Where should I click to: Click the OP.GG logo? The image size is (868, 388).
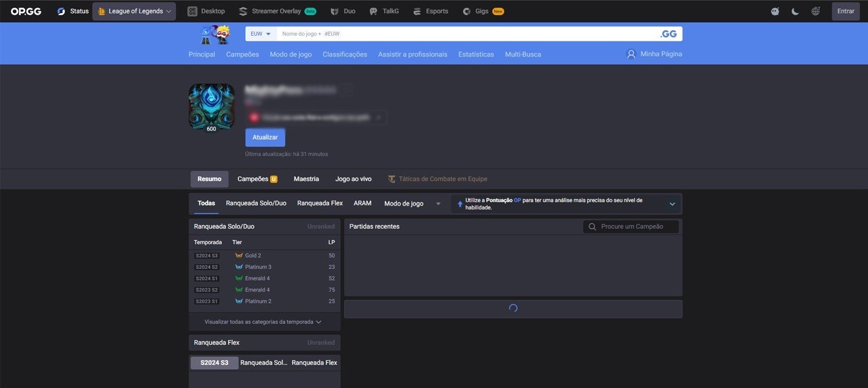point(26,11)
